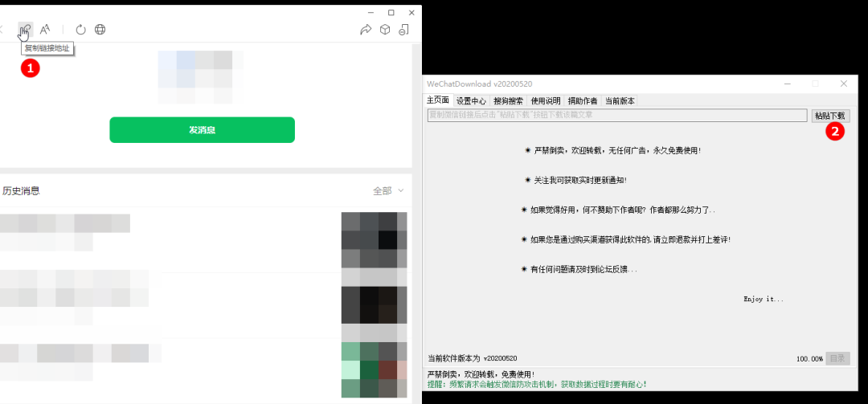Switch to the 设置中心 tab
This screenshot has width=868, height=404.
pos(471,101)
